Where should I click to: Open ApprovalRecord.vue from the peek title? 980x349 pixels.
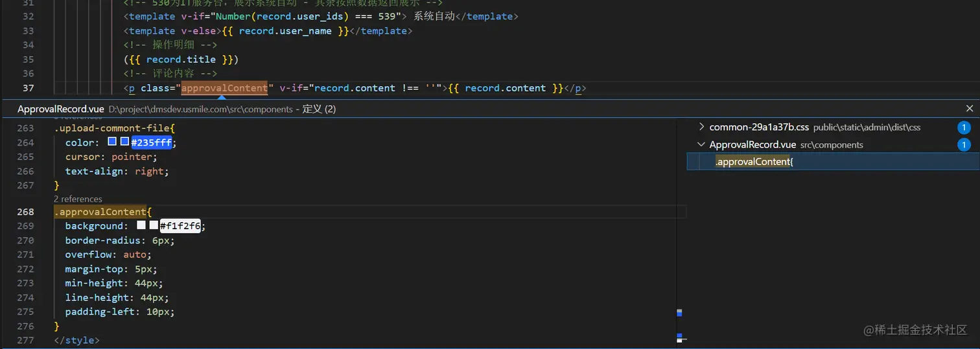(x=60, y=109)
